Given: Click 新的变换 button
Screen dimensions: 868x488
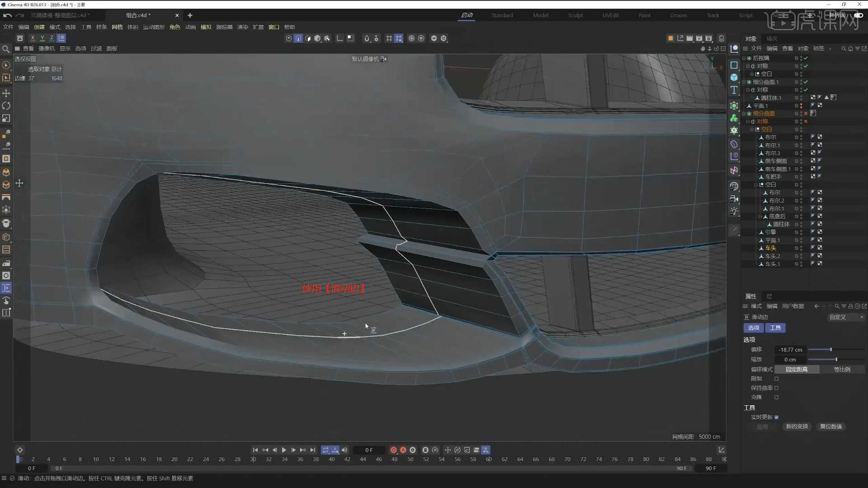Looking at the screenshot, I should point(797,427).
